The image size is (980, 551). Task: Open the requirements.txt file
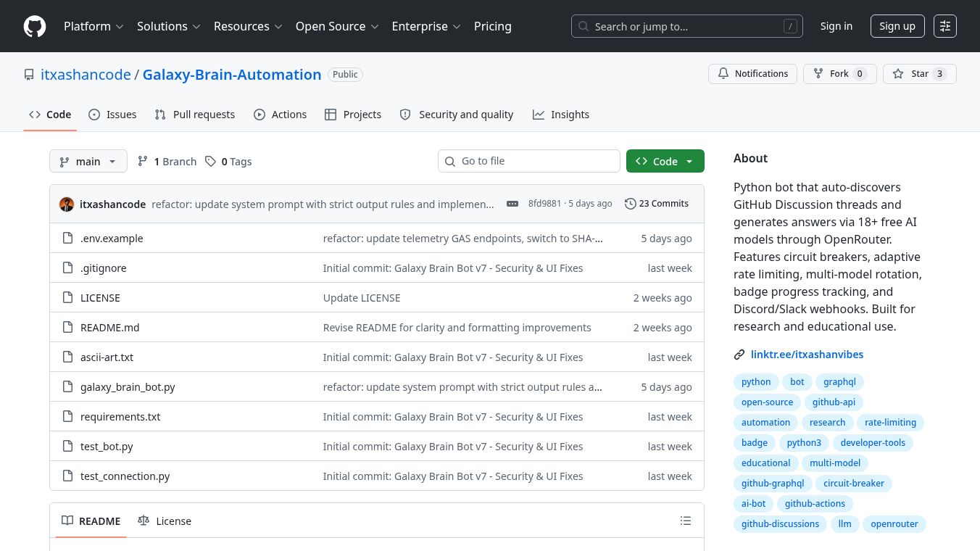[x=120, y=417]
